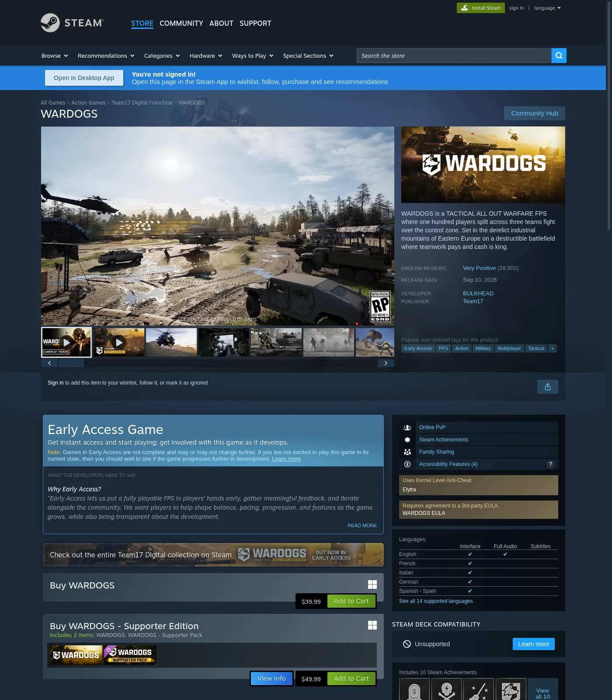Open the wolf emblem achievement icon
612x700 pixels.
511,689
